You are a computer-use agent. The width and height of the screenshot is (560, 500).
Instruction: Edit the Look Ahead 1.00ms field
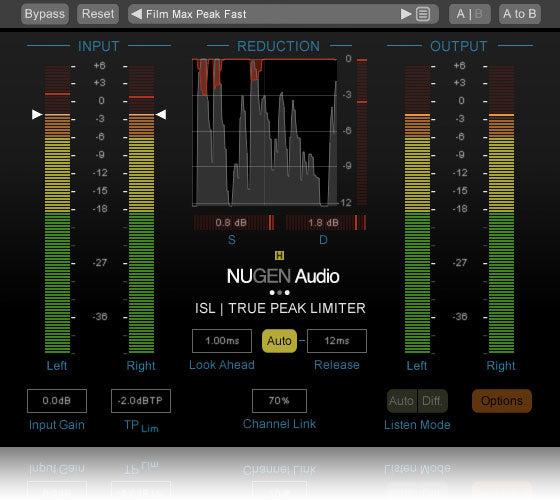pos(222,341)
